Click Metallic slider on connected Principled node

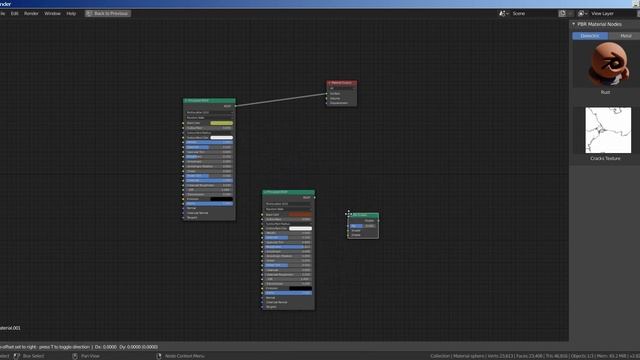209,142
